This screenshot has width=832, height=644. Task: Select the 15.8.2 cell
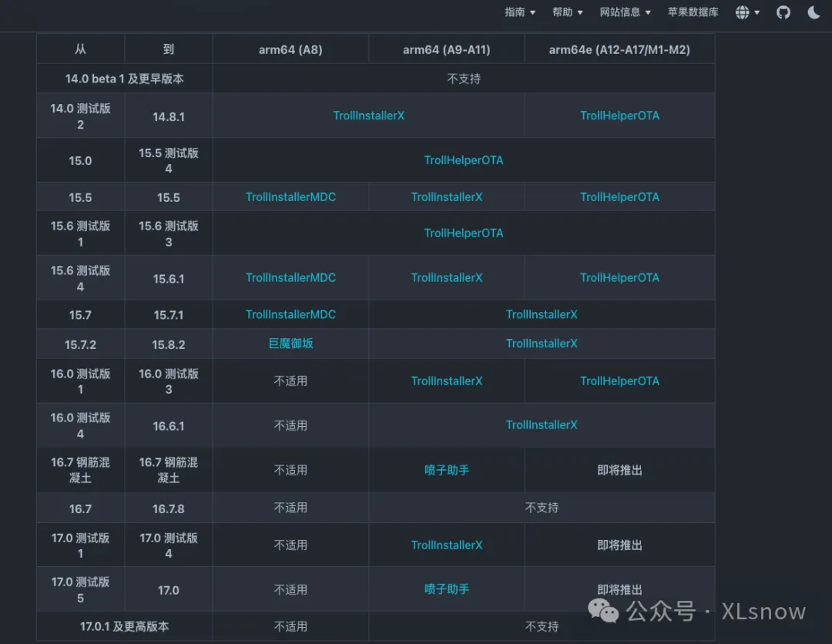(169, 345)
